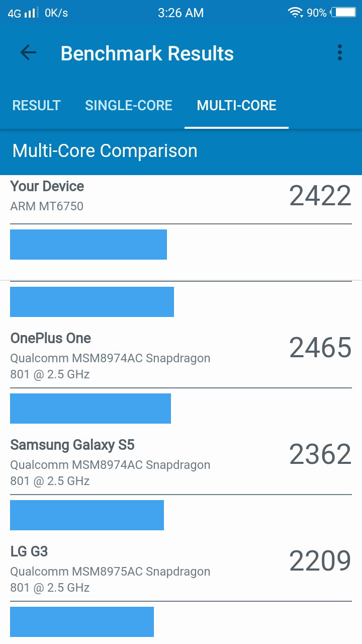362x644 pixels.
Task: Open the three-dot overflow menu
Action: [340, 53]
